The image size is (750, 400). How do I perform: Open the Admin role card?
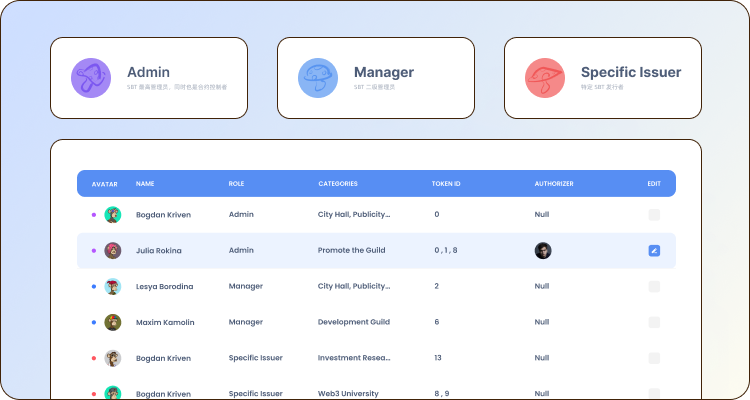coord(149,78)
